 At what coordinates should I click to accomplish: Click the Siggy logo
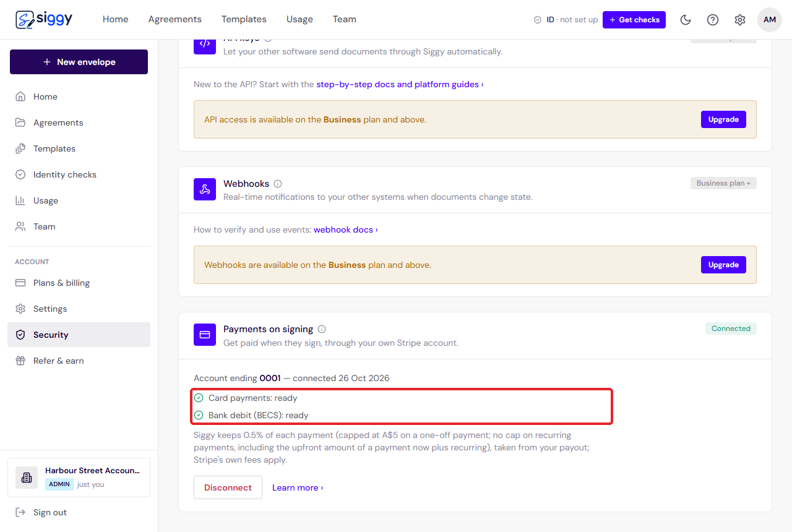[44, 19]
